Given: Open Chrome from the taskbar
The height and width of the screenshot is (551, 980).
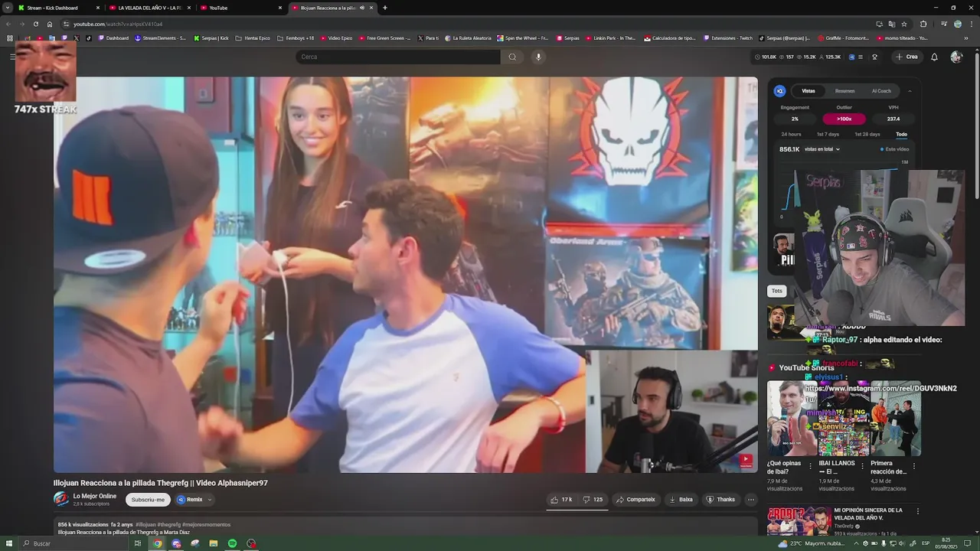Looking at the screenshot, I should click(x=157, y=543).
